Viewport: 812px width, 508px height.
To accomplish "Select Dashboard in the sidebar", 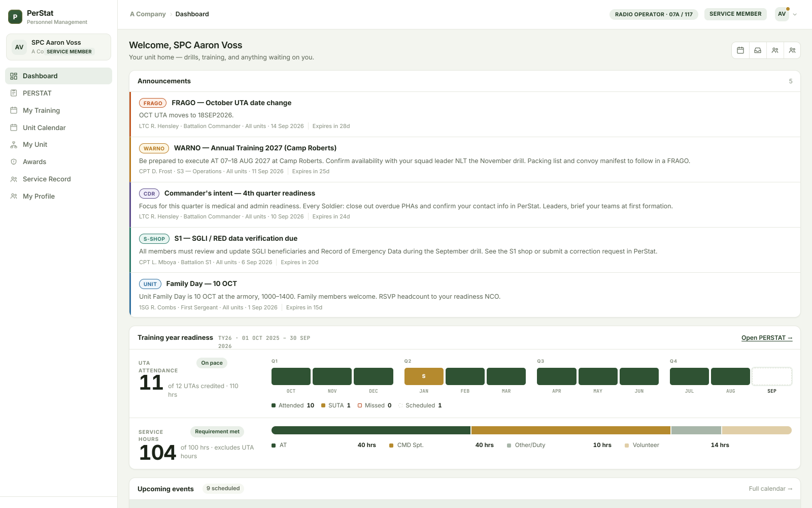I will (x=58, y=76).
